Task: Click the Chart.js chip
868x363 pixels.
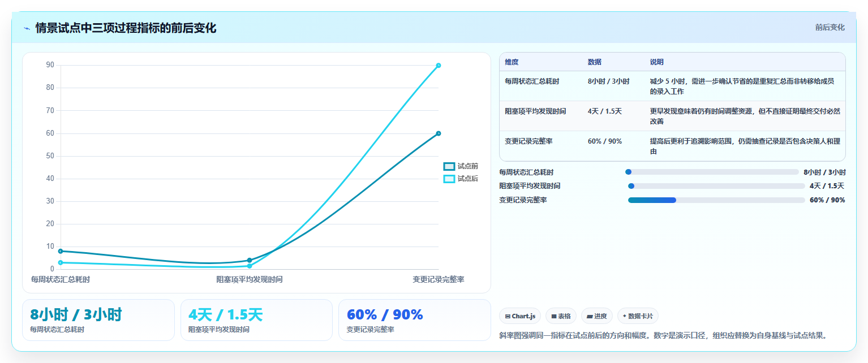Action: (520, 316)
